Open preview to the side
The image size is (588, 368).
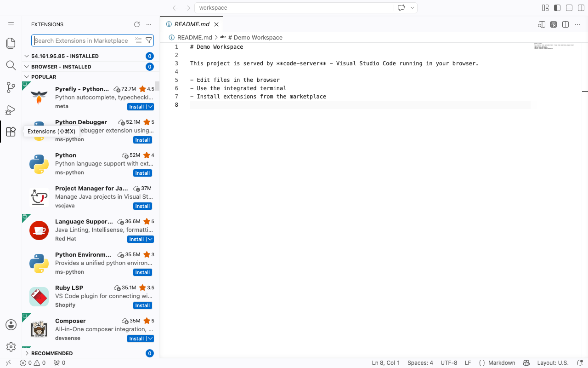tap(554, 24)
